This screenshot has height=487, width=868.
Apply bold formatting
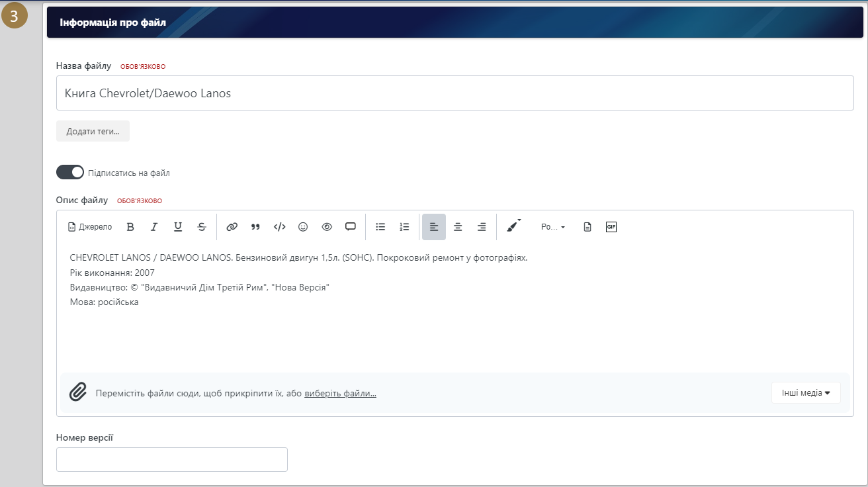(x=130, y=227)
